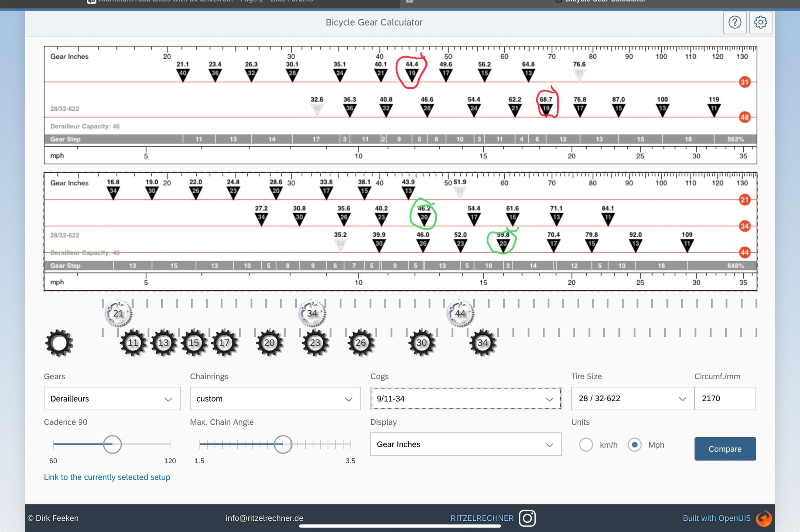Click the unlabeled empty sprocket icon

pyautogui.click(x=59, y=343)
